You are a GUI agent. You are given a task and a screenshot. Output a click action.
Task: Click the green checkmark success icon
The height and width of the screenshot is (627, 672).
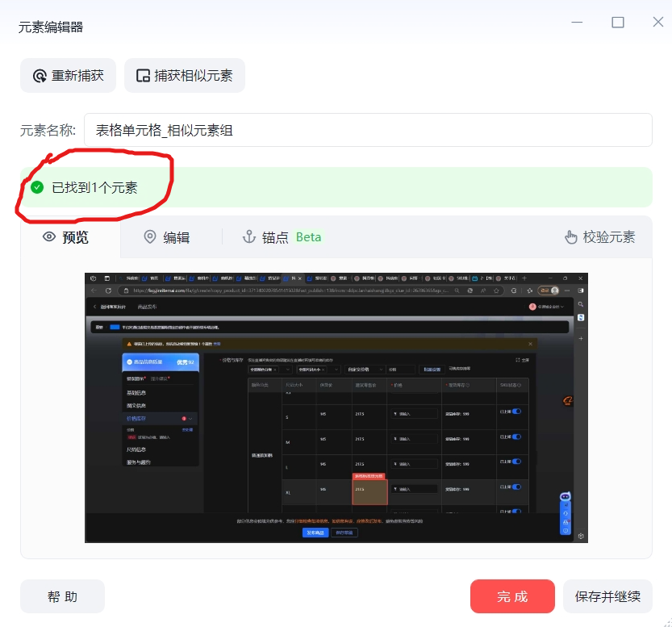(37, 187)
